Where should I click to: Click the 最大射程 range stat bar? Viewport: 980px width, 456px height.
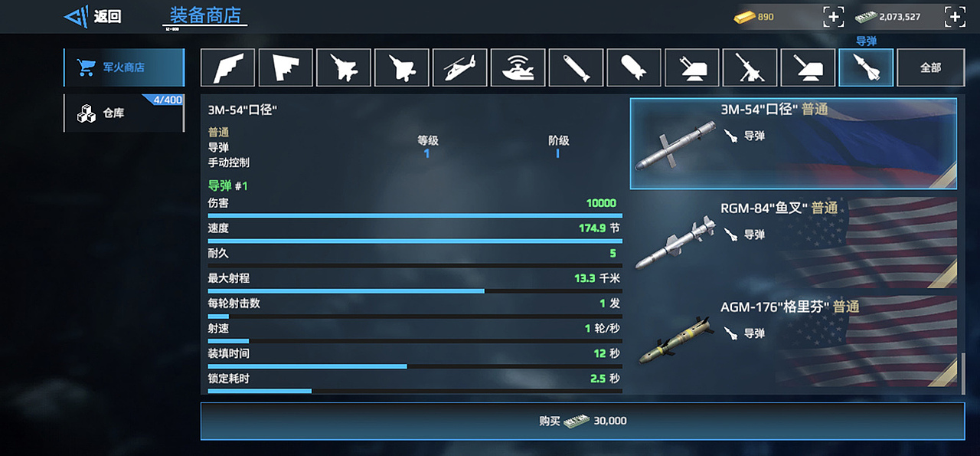(x=414, y=291)
